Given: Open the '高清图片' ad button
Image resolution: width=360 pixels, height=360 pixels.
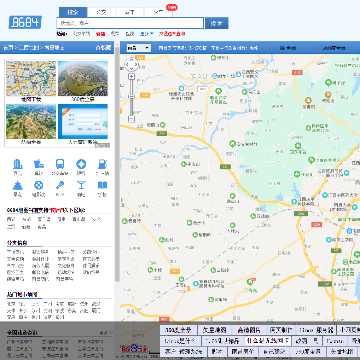Looking at the screenshot, I should pyautogui.click(x=250, y=330).
